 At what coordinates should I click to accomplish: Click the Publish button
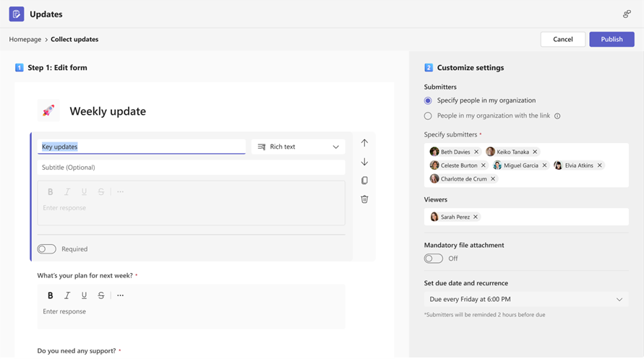click(x=611, y=39)
